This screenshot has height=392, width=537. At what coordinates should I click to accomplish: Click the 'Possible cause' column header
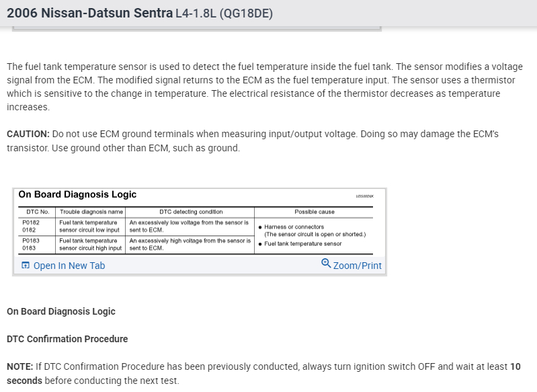click(x=314, y=212)
